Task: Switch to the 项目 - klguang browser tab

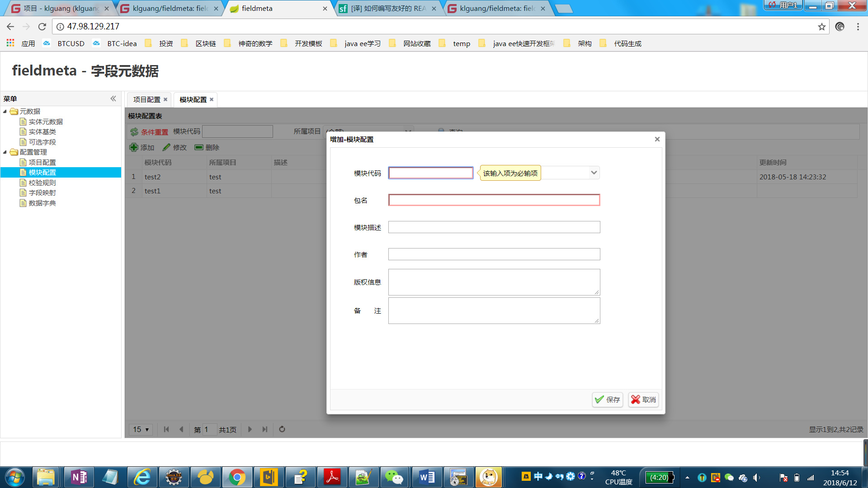Action: point(61,9)
